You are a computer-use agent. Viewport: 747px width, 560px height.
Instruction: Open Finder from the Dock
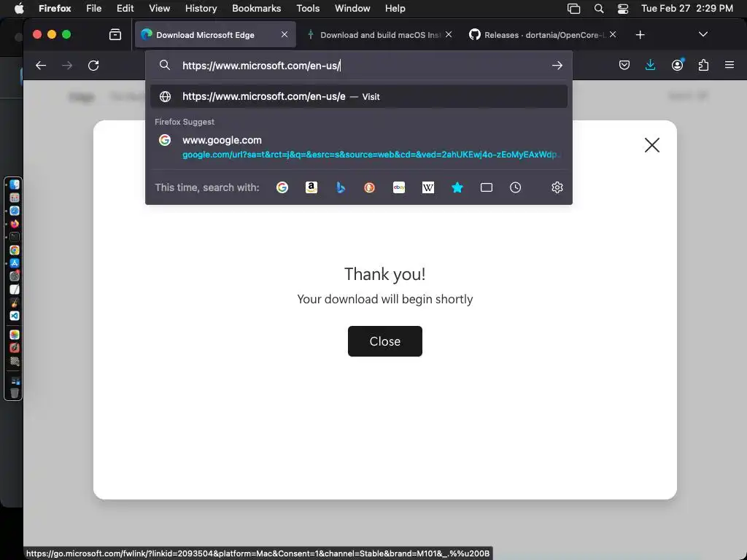click(x=15, y=184)
